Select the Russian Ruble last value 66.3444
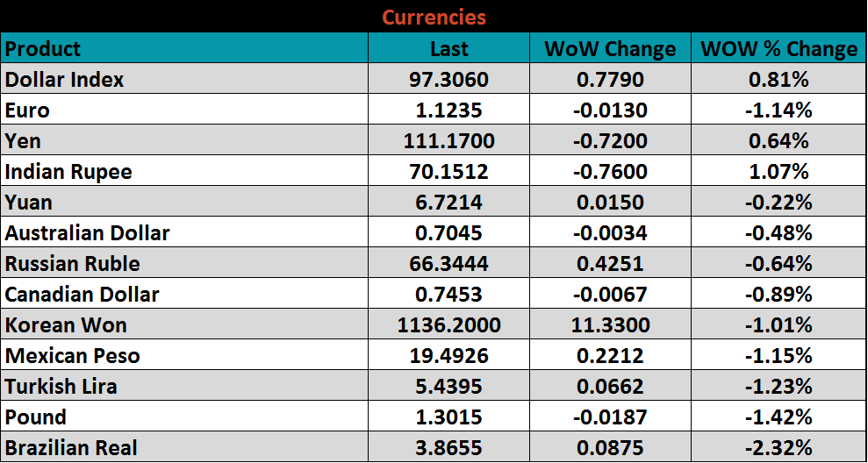Viewport: 868px width, 463px height. pyautogui.click(x=448, y=264)
